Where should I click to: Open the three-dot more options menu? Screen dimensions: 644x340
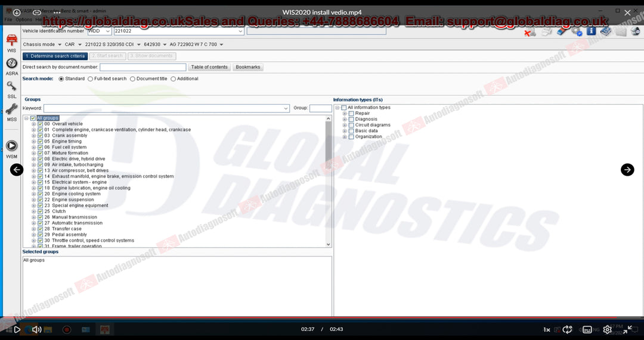pyautogui.click(x=57, y=13)
